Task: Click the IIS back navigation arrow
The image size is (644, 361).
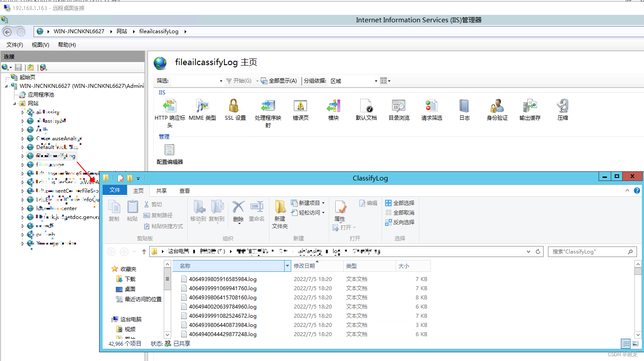Action: coord(7,31)
